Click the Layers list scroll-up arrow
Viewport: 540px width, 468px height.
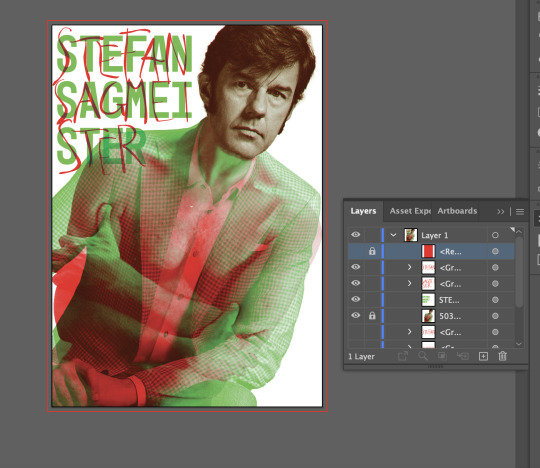519,232
